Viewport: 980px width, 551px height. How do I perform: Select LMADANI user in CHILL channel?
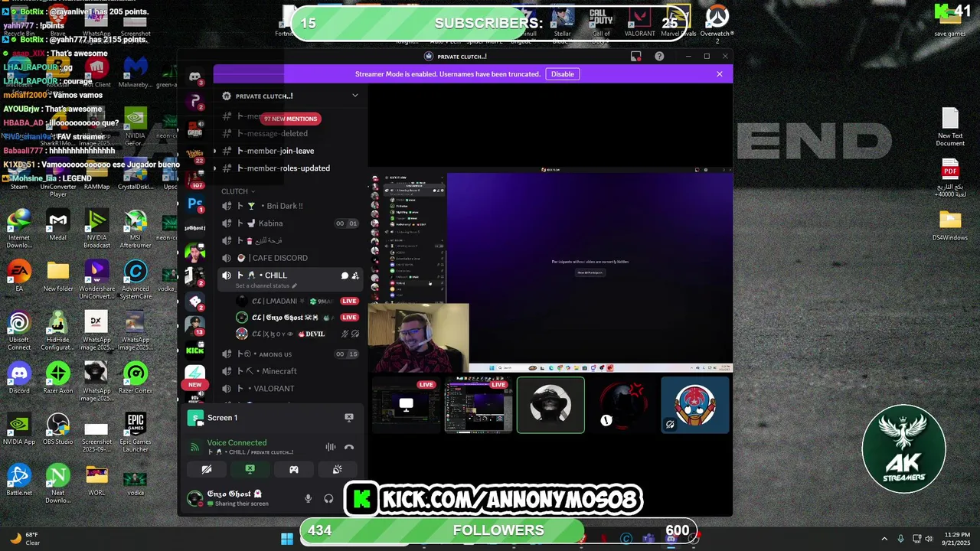[297, 302]
